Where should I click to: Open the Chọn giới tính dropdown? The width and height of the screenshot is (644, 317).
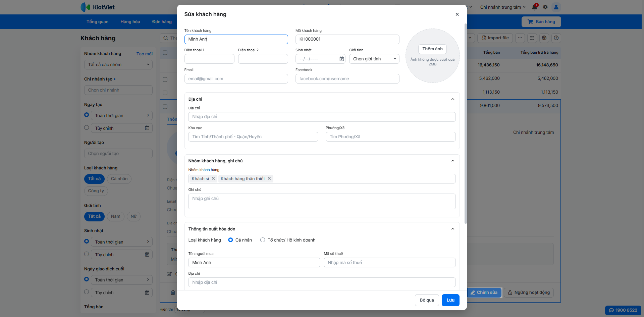click(374, 59)
